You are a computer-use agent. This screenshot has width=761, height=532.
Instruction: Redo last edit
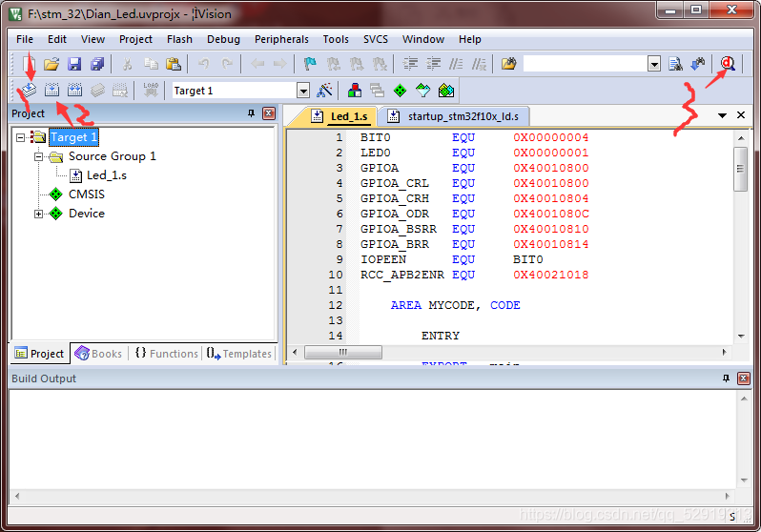(x=227, y=64)
